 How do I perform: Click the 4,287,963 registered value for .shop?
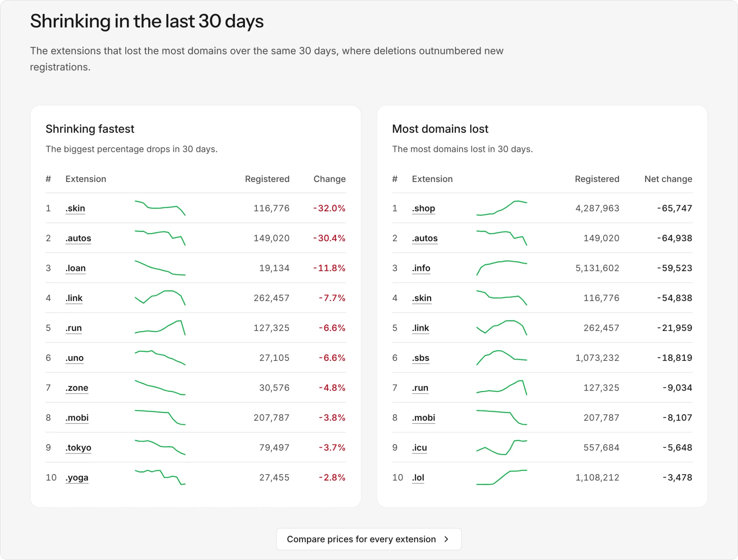pos(597,209)
